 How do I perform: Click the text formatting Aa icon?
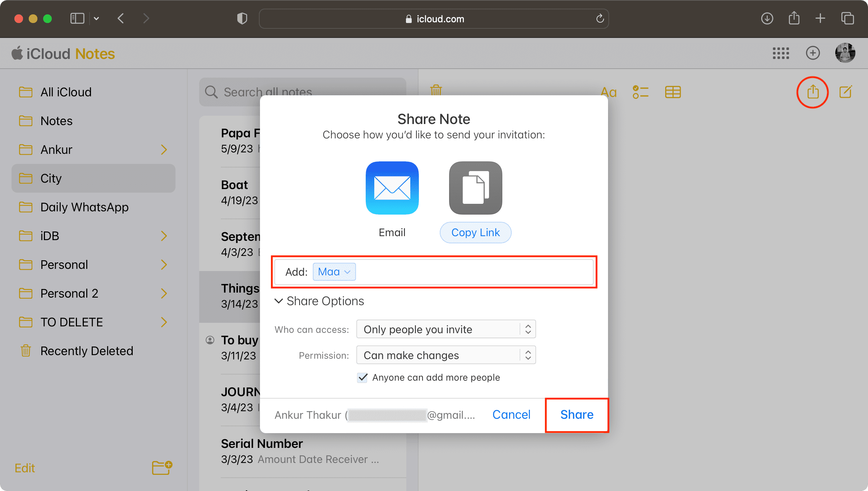click(611, 91)
